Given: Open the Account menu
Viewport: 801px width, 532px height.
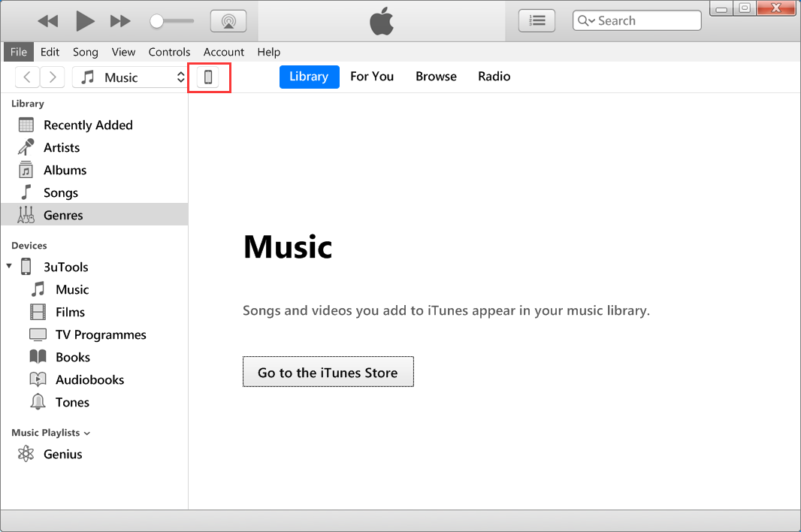Looking at the screenshot, I should pos(224,52).
